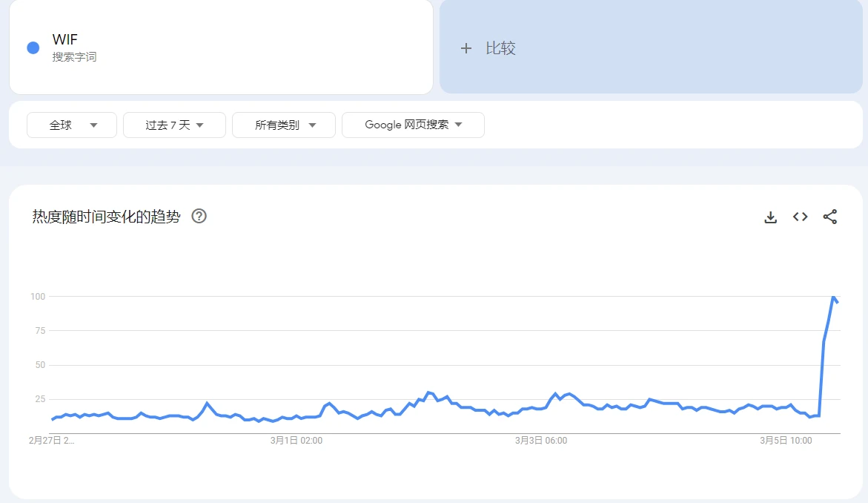Click the download data icon
The height and width of the screenshot is (503, 868).
770,217
